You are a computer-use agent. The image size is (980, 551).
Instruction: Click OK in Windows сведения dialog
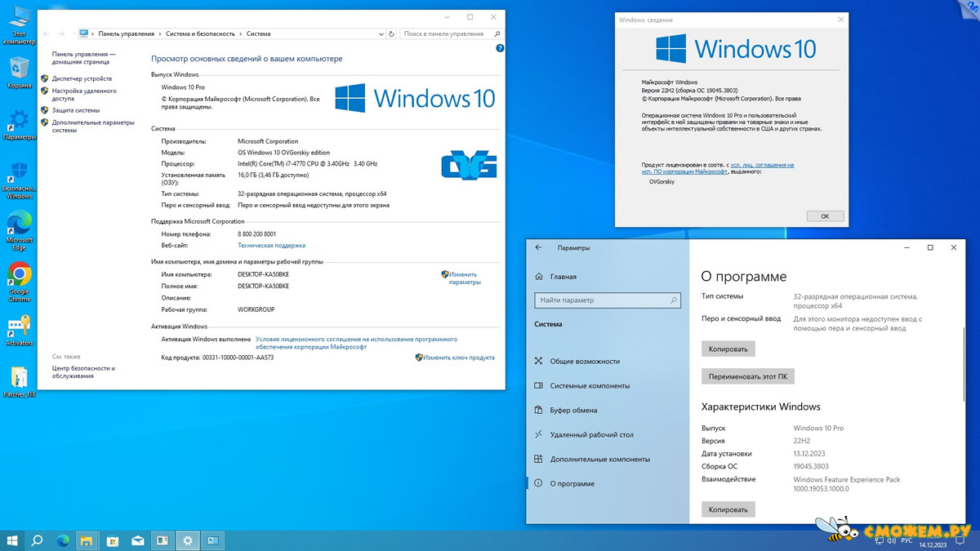coord(825,216)
